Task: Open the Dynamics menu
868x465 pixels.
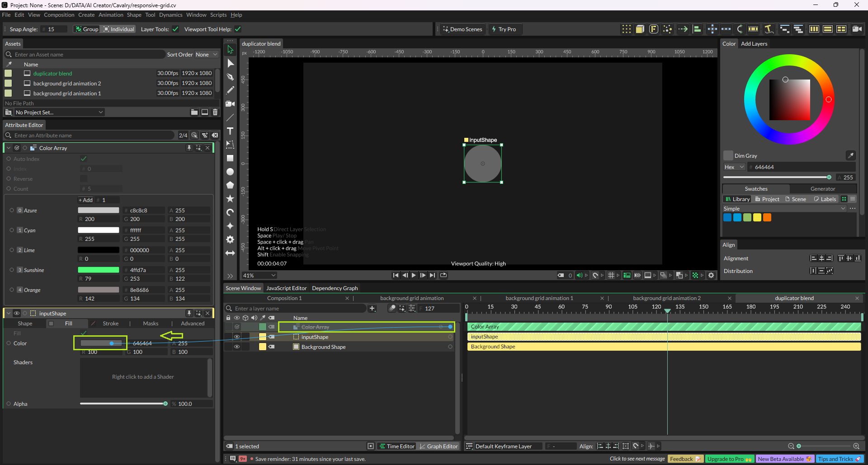Action: pyautogui.click(x=170, y=15)
